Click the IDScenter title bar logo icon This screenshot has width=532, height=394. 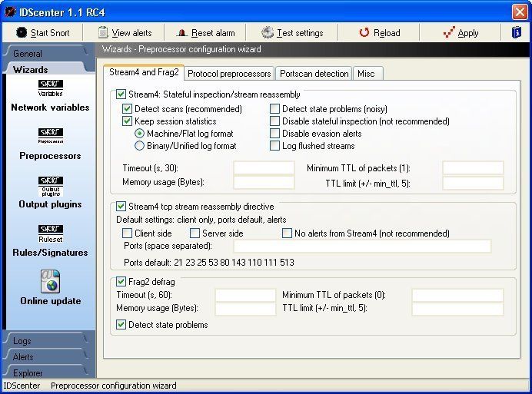[x=10, y=12]
